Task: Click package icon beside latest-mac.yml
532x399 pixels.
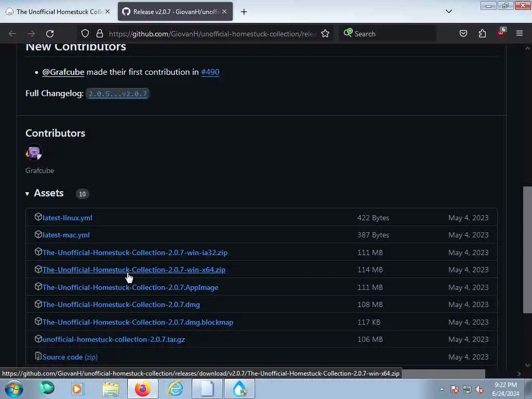Action: tap(38, 234)
